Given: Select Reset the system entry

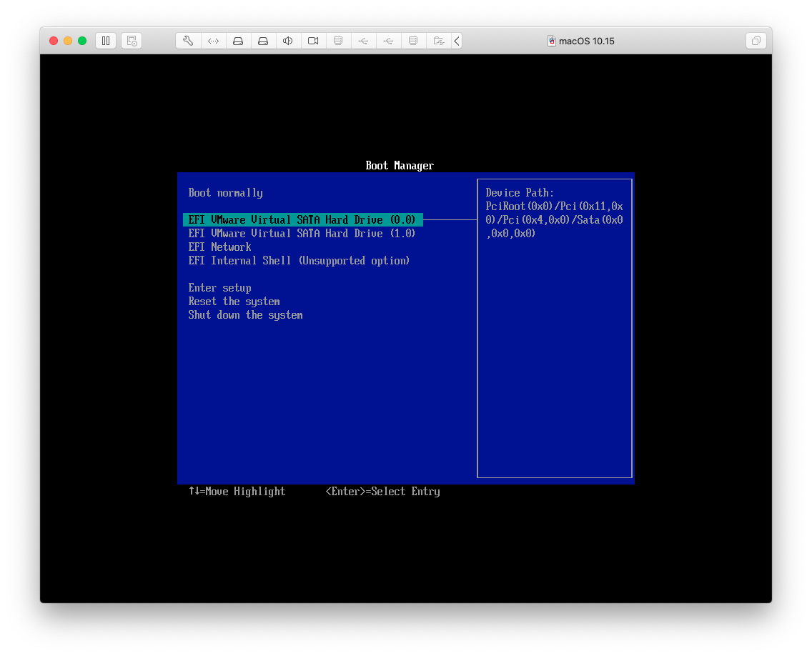Looking at the screenshot, I should pyautogui.click(x=234, y=302).
